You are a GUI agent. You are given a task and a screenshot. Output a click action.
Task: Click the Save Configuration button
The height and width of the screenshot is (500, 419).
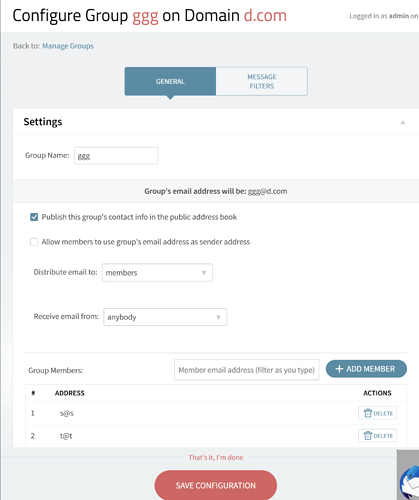coord(216,485)
